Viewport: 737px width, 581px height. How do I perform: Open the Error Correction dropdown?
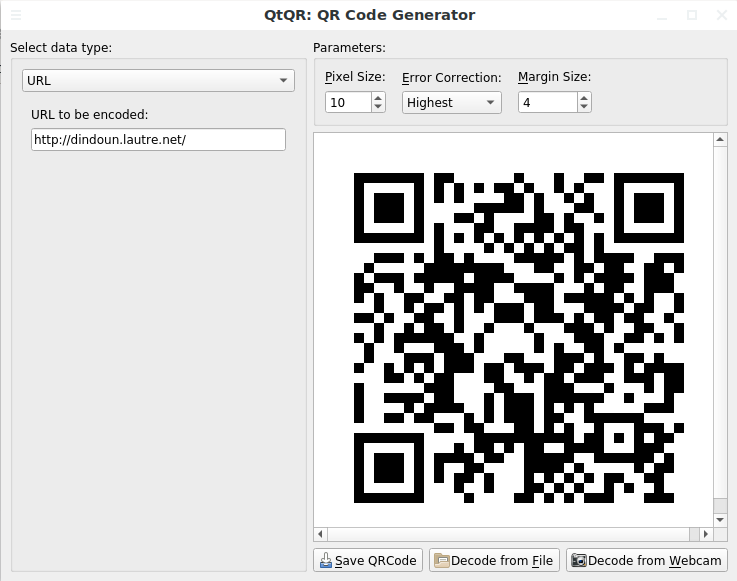pyautogui.click(x=452, y=102)
